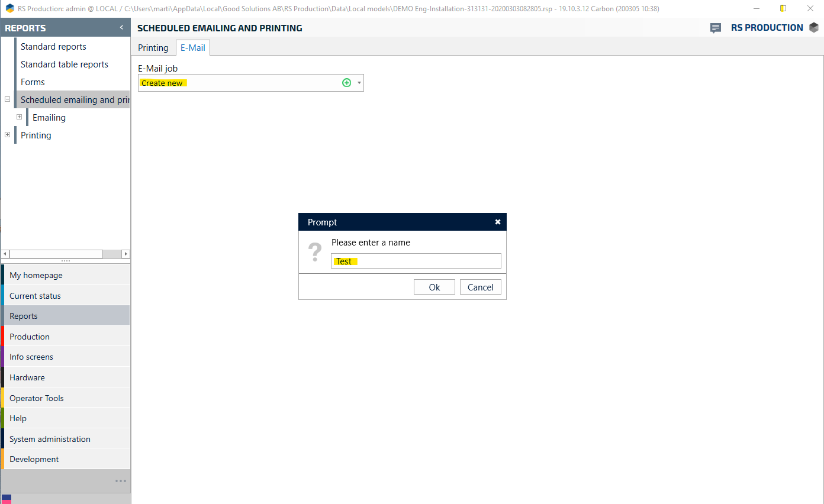Collapse the Reports panel with the chevron
The image size is (824, 504).
coord(121,27)
